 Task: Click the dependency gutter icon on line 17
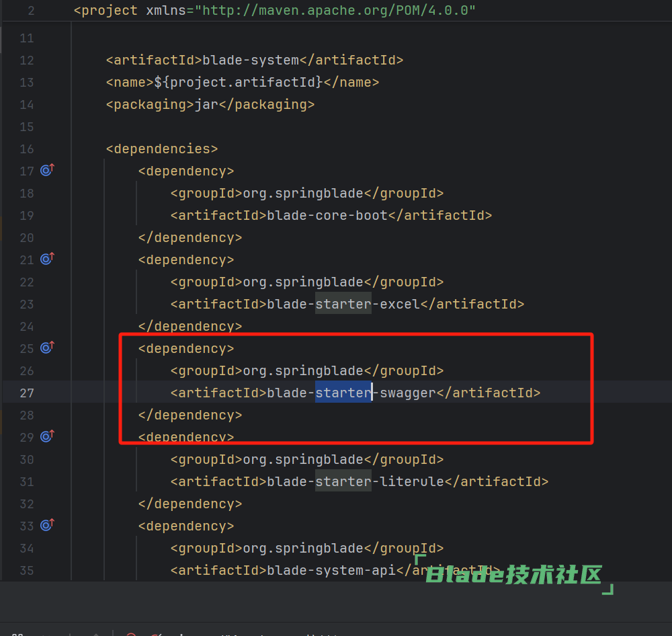click(46, 170)
